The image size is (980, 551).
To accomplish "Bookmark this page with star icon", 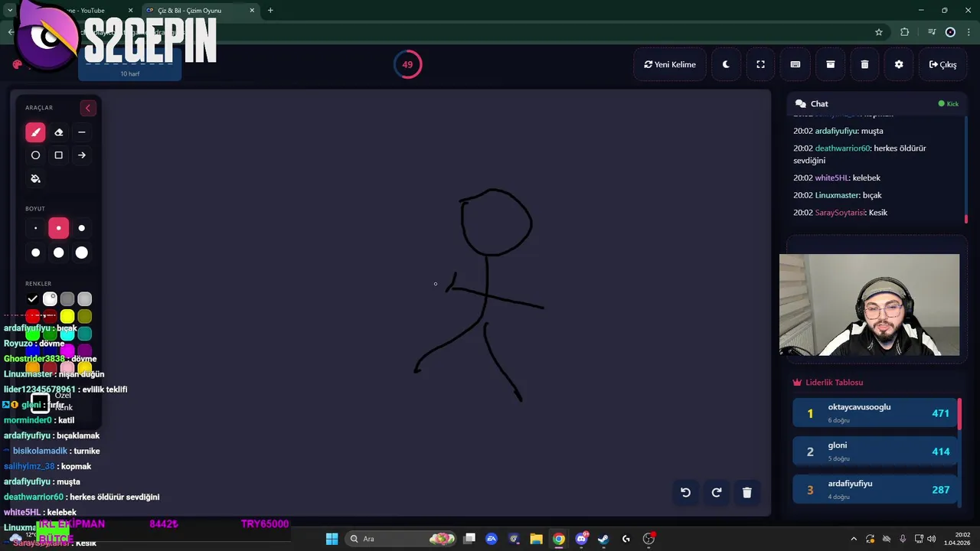I will tap(879, 32).
